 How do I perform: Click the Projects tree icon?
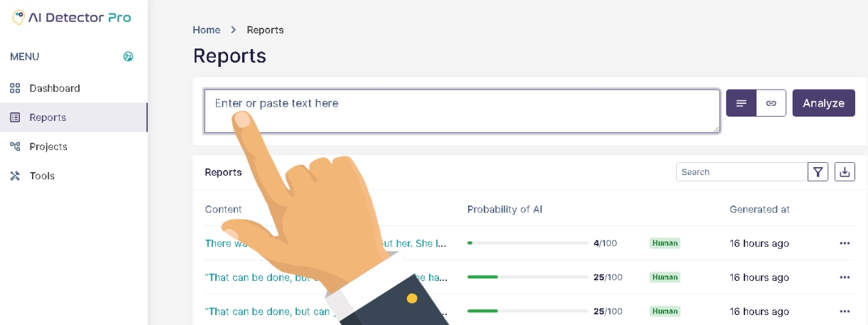point(15,146)
